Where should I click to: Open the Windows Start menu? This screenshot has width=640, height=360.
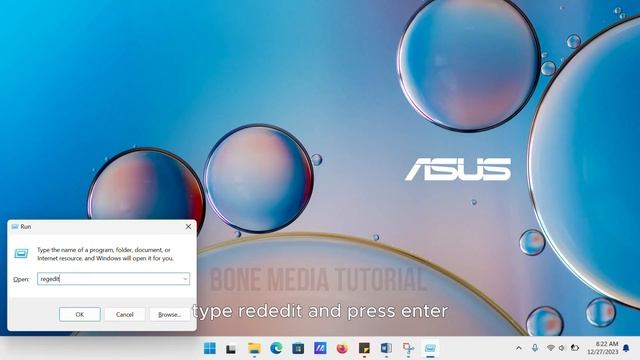[x=210, y=348]
